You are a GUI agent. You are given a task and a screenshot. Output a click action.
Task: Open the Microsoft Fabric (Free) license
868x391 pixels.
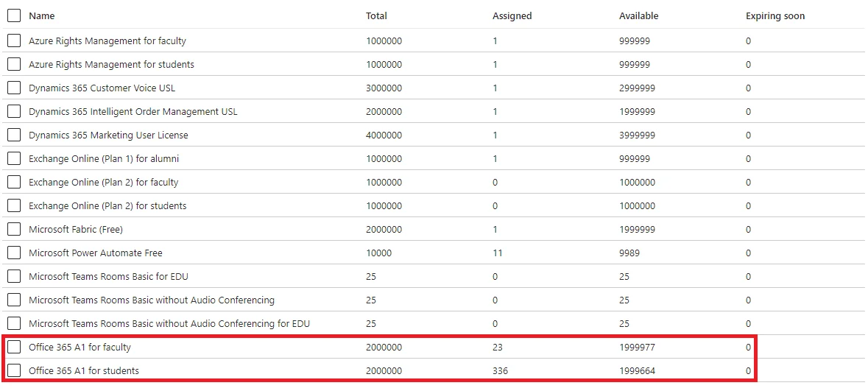click(x=75, y=229)
